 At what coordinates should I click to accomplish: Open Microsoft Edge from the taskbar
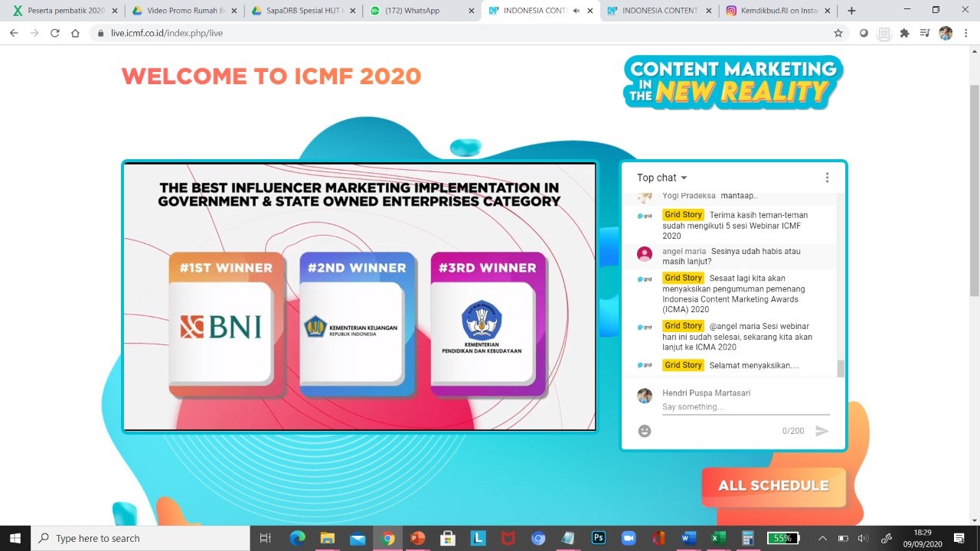tap(297, 538)
